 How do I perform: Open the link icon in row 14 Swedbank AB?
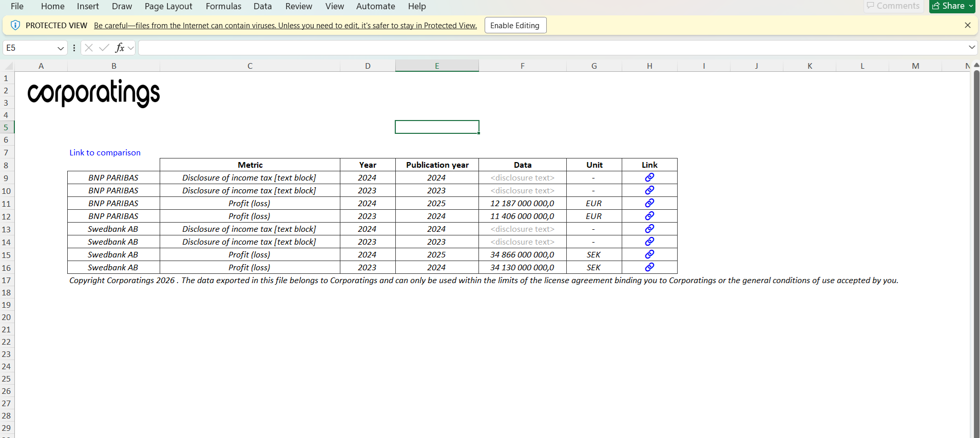point(649,242)
